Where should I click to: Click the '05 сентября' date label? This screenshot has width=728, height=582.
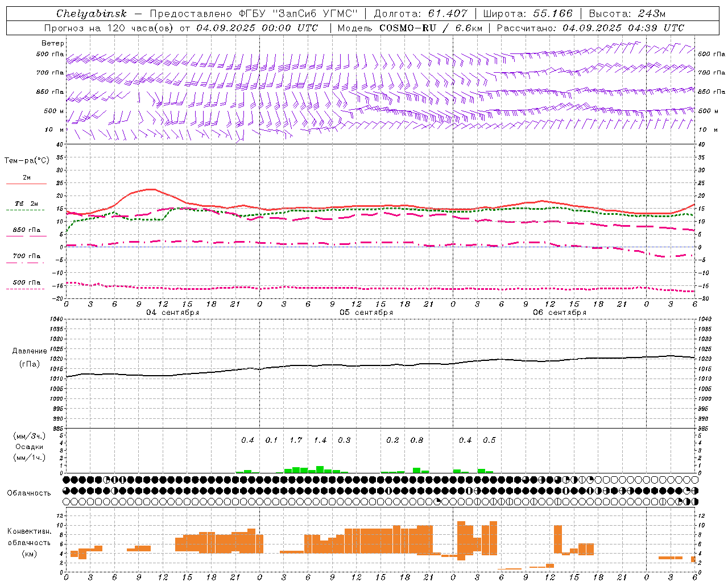366,313
